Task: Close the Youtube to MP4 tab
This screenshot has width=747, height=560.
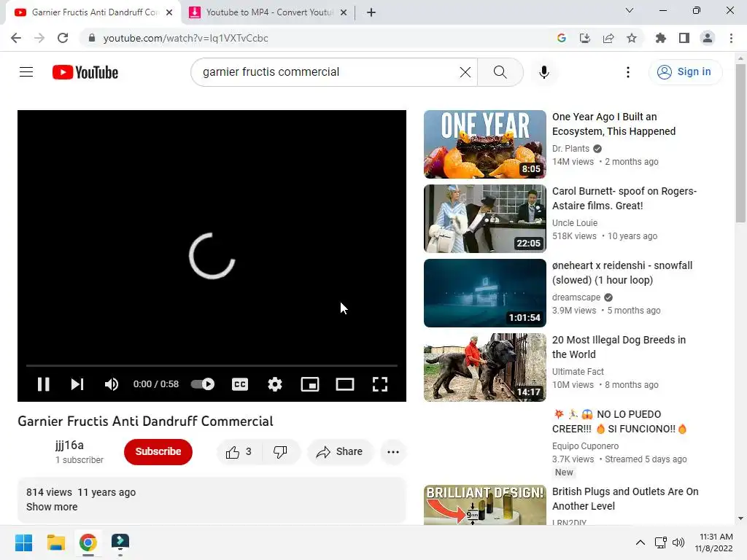Action: 344,12
